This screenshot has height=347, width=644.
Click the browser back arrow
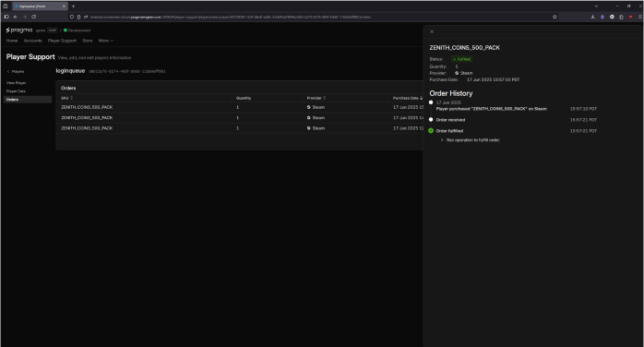16,17
